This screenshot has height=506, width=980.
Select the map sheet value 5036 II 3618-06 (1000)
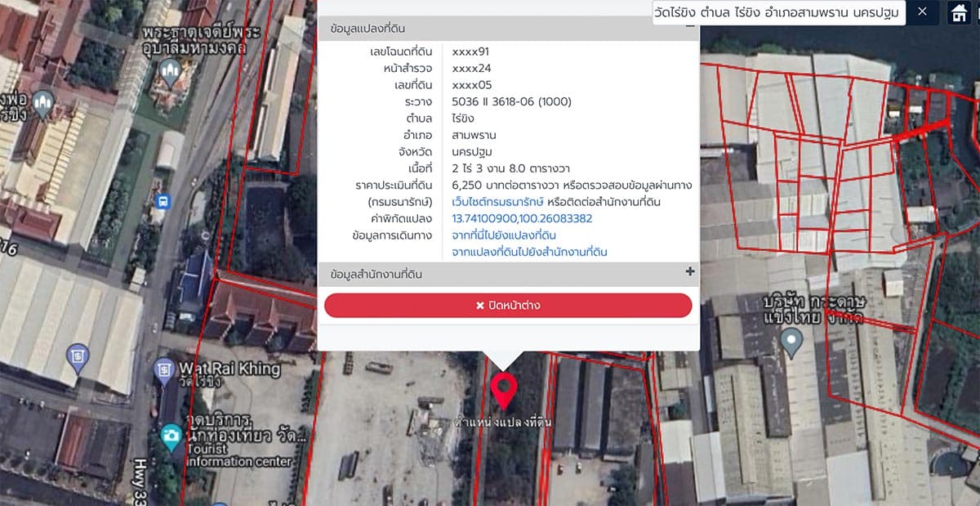[511, 101]
